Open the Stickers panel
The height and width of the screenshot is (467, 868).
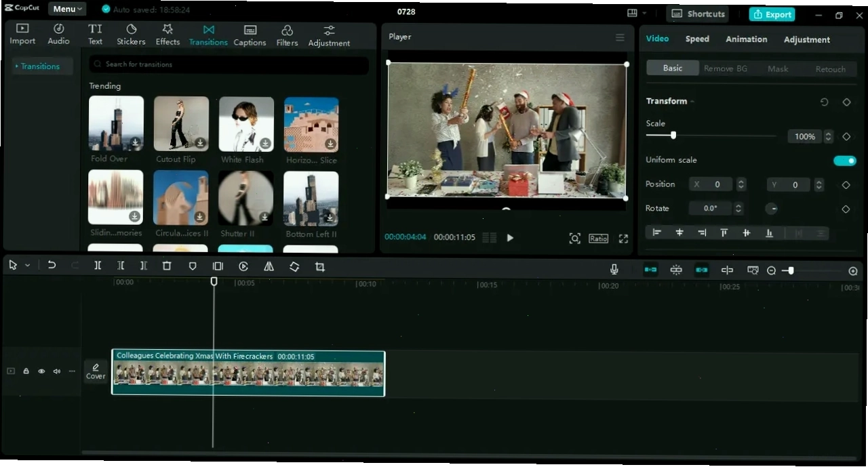click(x=131, y=35)
